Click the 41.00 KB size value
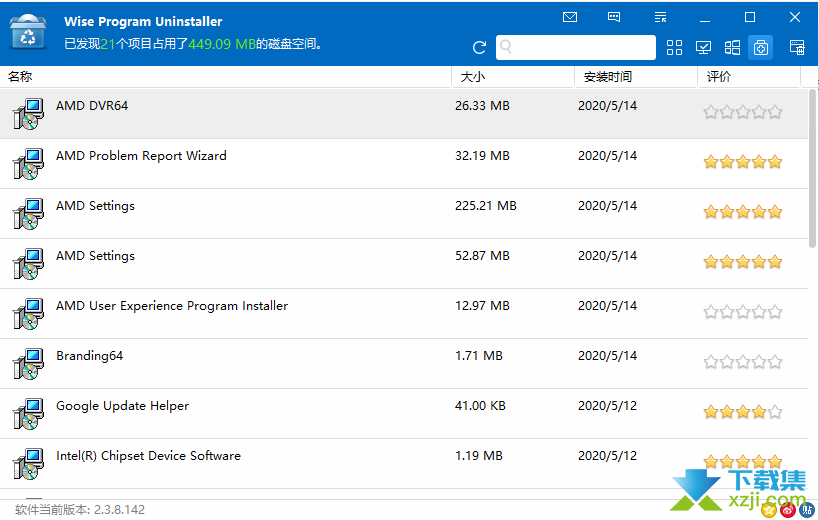 480,406
